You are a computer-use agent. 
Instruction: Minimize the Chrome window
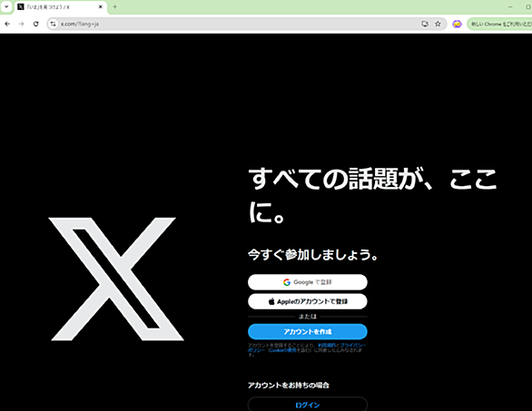510,6
